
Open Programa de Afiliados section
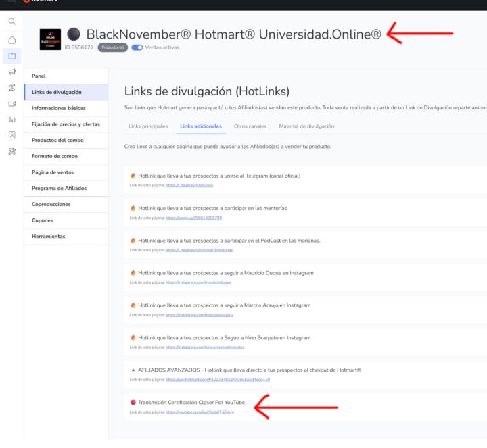[60, 188]
